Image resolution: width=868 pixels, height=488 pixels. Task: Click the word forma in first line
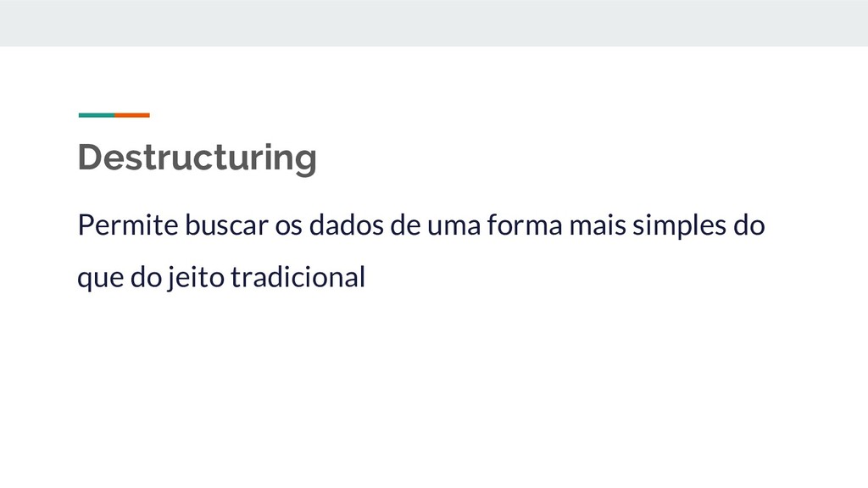tap(525, 225)
